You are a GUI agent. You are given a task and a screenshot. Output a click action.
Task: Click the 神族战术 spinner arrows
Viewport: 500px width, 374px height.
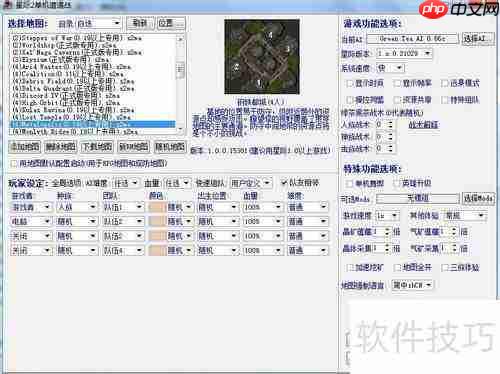coord(390,137)
